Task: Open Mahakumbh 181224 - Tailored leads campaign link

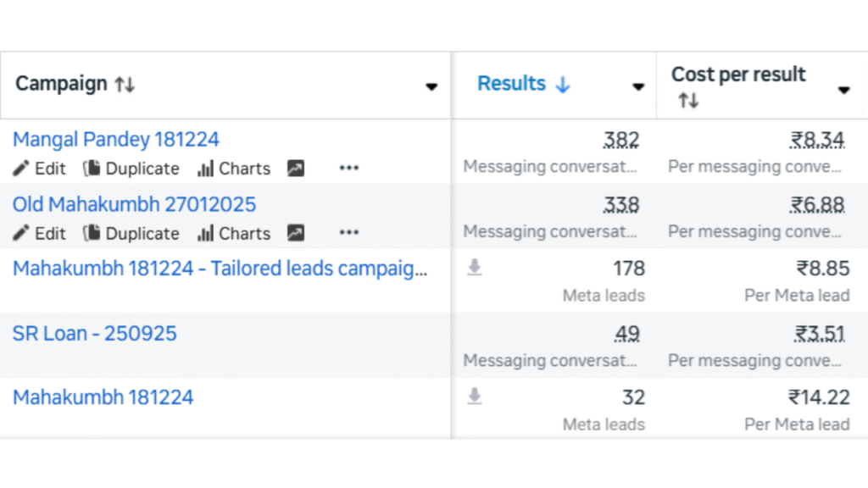Action: 220,269
